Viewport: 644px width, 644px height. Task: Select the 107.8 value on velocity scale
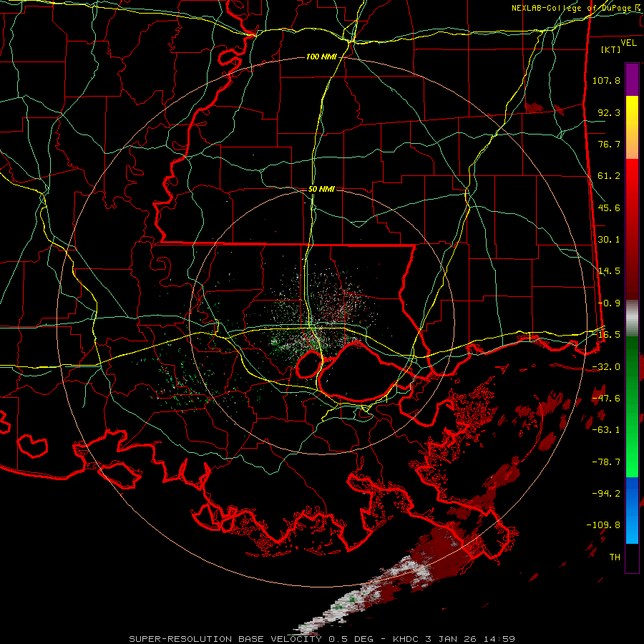[x=606, y=80]
